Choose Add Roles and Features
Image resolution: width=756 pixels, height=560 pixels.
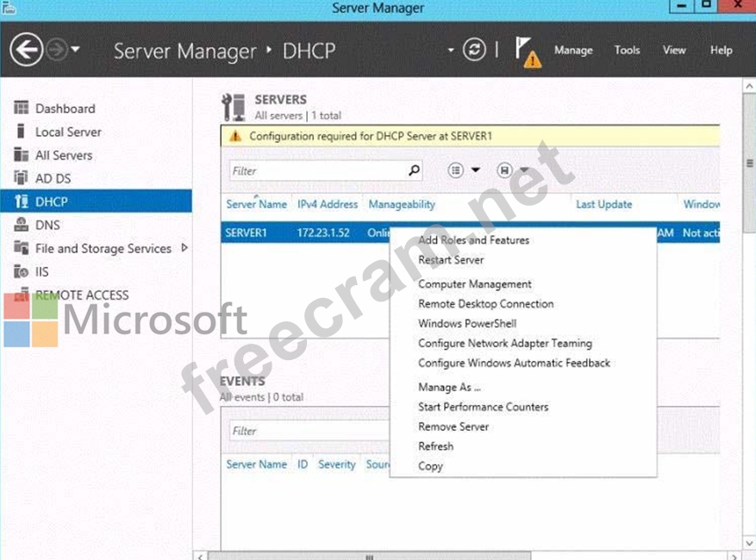[473, 240]
